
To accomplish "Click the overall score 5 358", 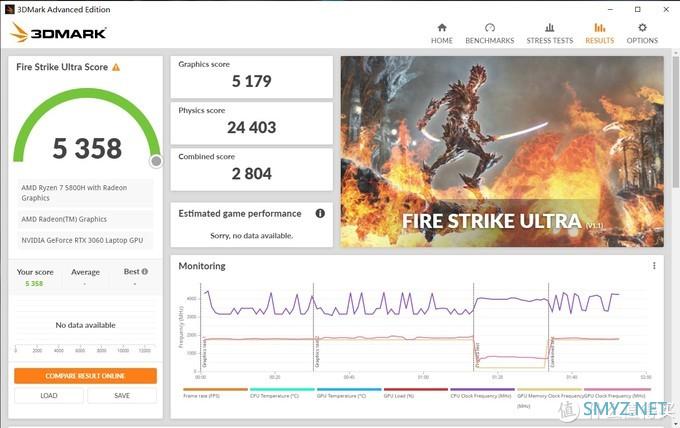I will (x=87, y=148).
